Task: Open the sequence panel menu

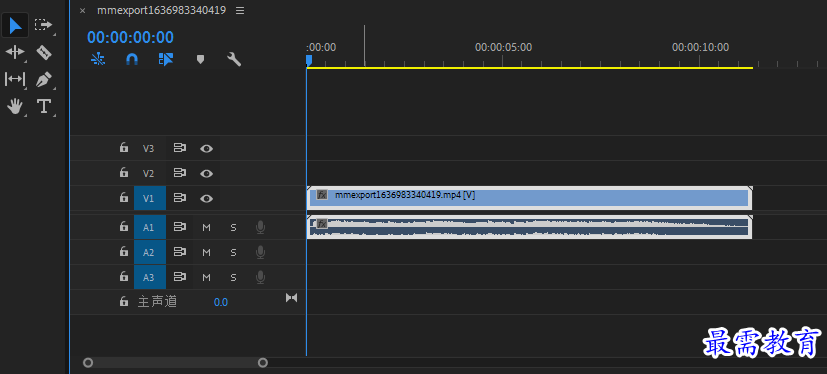Action: 240,11
